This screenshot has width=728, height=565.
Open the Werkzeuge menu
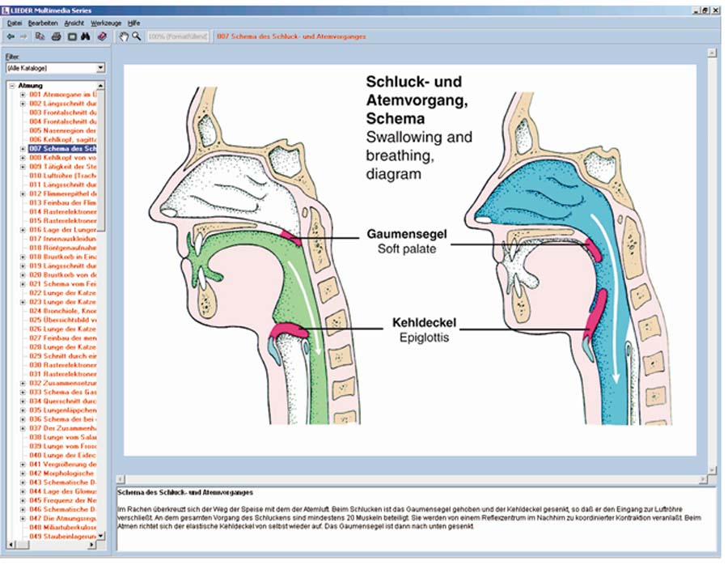coord(106,23)
